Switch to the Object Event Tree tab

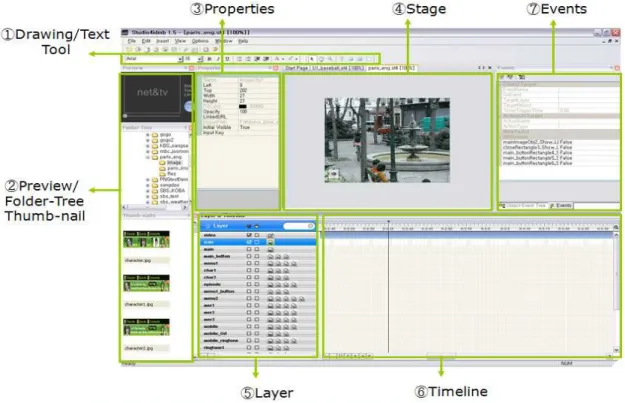pos(524,206)
